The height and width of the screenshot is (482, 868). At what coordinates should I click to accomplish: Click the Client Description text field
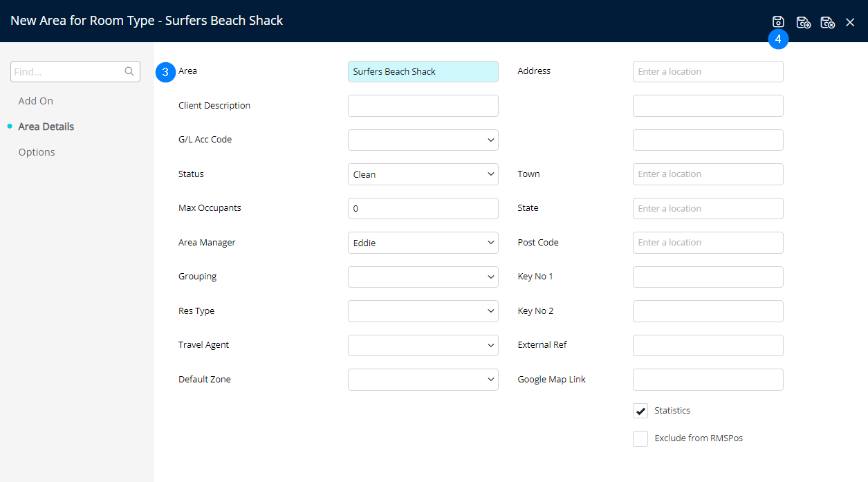point(423,106)
